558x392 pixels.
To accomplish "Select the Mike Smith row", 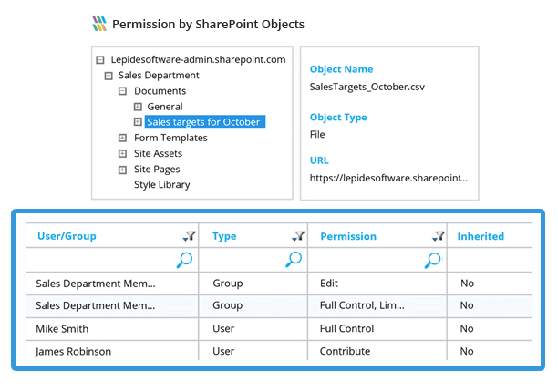I will click(279, 329).
